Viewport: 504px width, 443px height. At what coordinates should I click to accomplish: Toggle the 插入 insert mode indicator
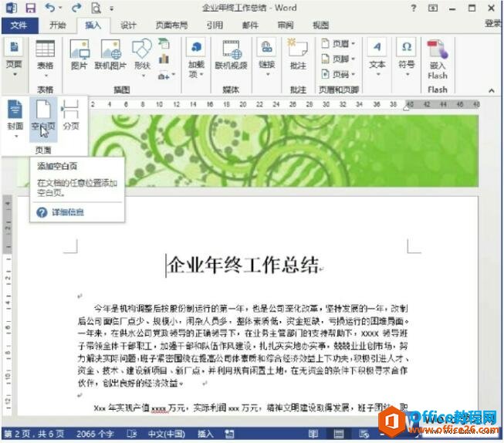click(x=205, y=434)
